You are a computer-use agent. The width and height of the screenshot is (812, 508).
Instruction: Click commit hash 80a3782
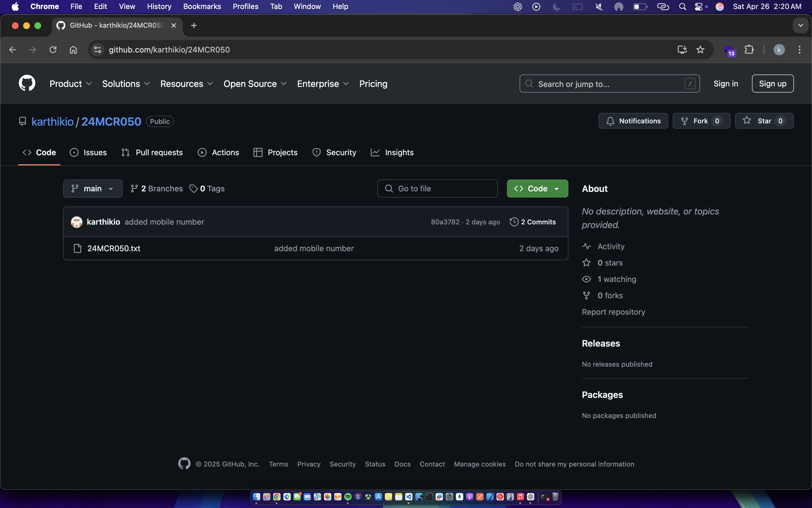445,222
